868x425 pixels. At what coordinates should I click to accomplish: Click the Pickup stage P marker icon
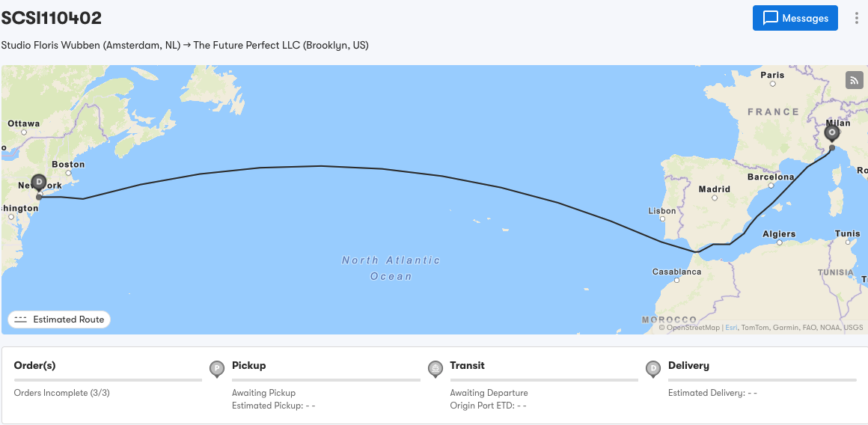(216, 368)
